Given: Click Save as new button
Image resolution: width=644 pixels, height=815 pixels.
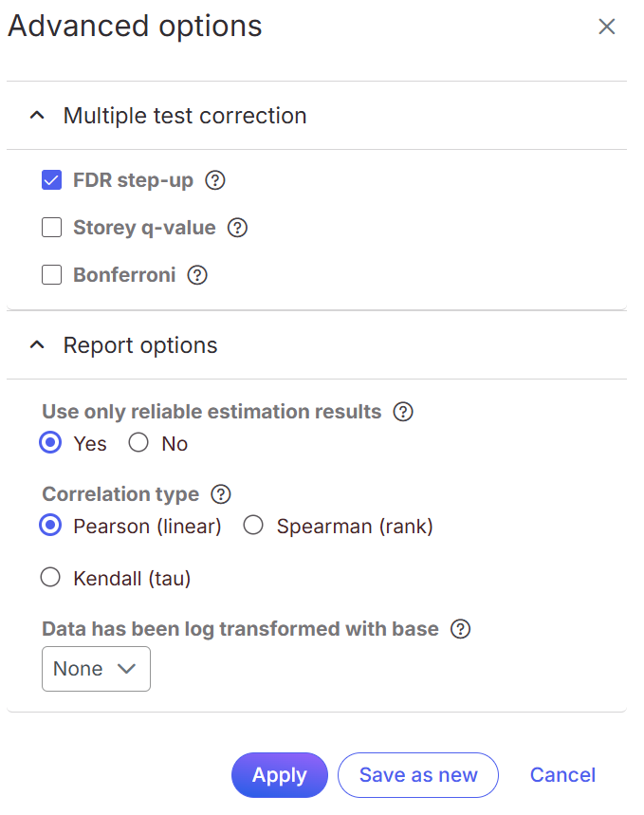Looking at the screenshot, I should tap(418, 775).
